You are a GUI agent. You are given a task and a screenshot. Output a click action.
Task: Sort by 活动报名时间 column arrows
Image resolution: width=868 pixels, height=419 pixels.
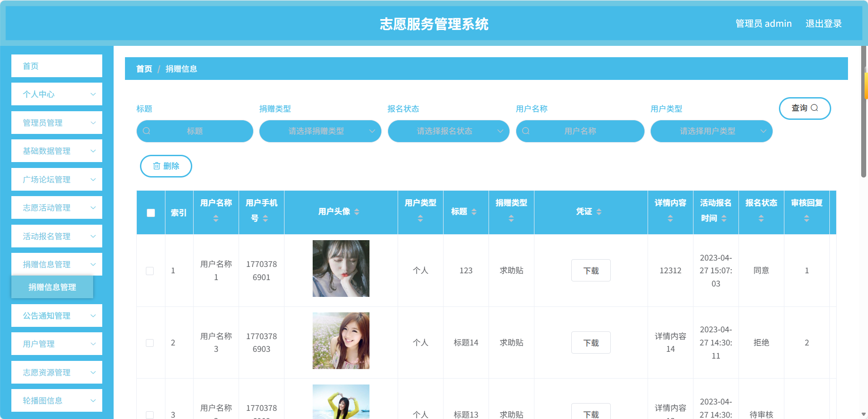[724, 218]
